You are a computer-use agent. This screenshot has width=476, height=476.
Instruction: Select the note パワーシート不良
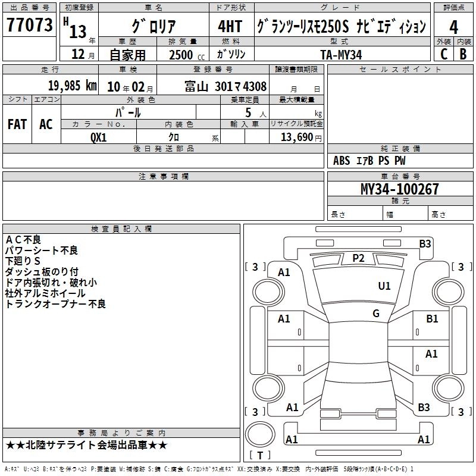pyautogui.click(x=42, y=250)
